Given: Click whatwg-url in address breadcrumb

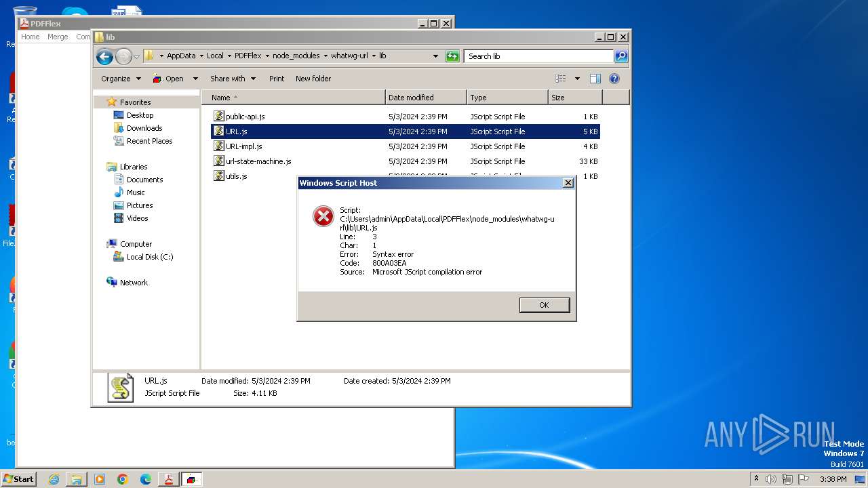Looking at the screenshot, I should click(349, 56).
